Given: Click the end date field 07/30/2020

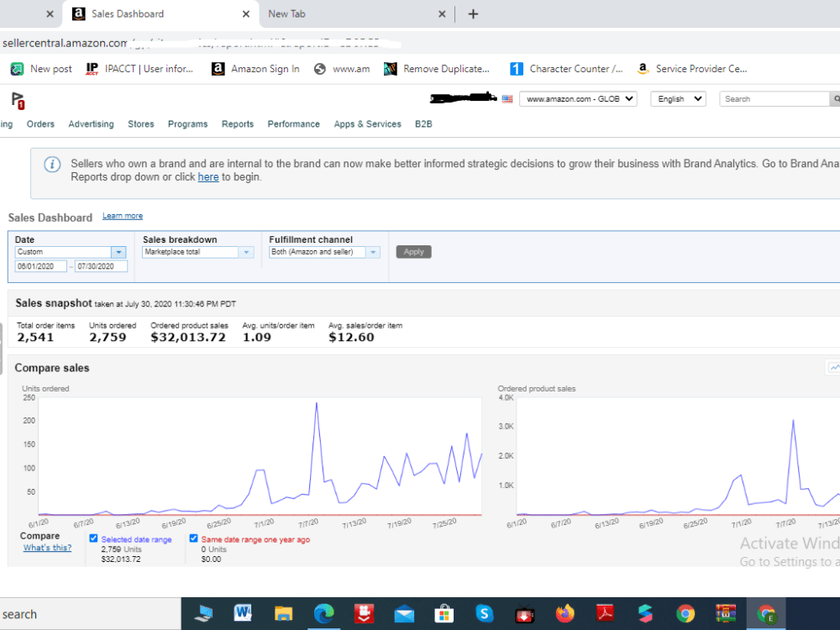Looking at the screenshot, I should click(x=101, y=266).
